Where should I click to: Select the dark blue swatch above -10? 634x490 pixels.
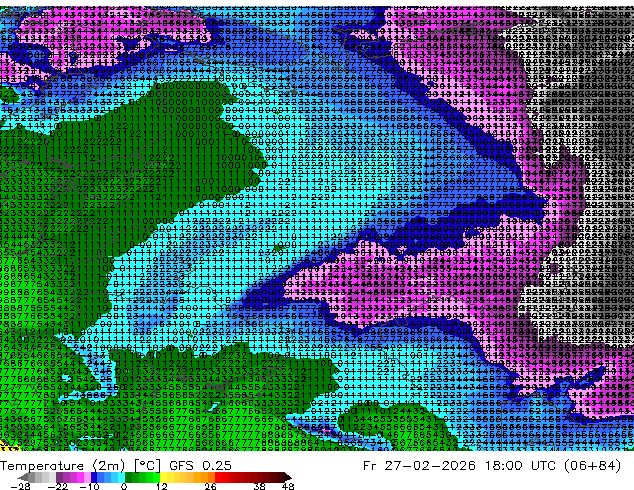pyautogui.click(x=94, y=477)
